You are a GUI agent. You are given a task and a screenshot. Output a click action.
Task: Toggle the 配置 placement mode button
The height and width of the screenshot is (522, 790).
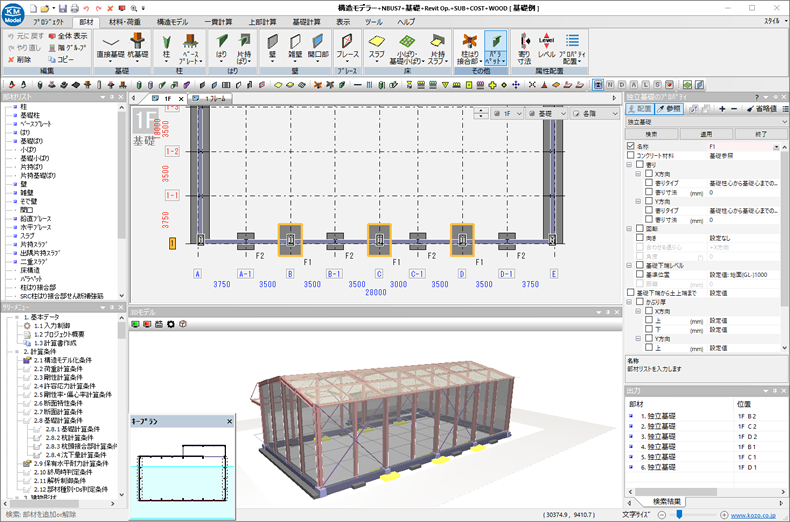coord(640,109)
